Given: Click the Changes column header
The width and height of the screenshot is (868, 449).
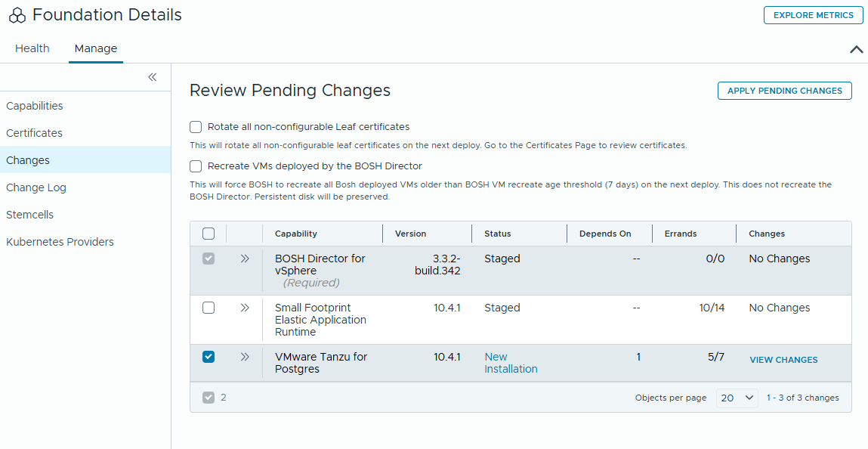Looking at the screenshot, I should pos(766,234).
